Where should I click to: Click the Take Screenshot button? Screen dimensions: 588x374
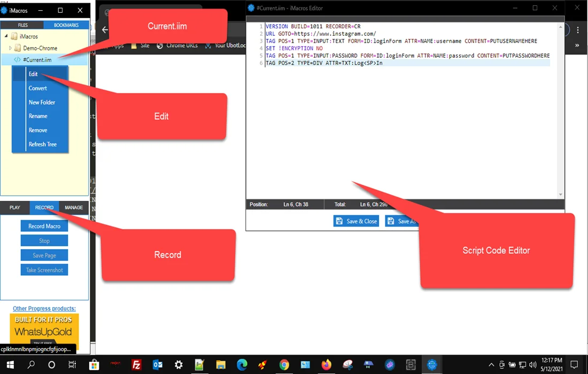click(44, 270)
